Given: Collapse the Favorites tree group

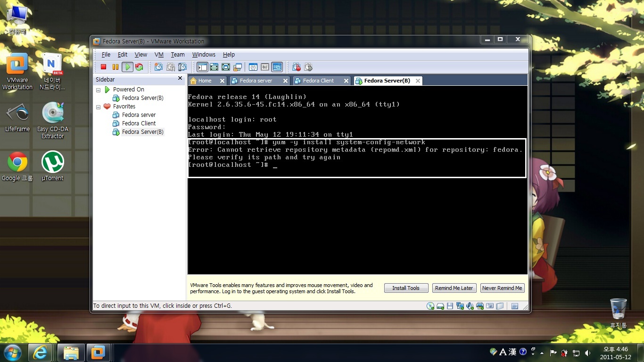Looking at the screenshot, I should [98, 107].
